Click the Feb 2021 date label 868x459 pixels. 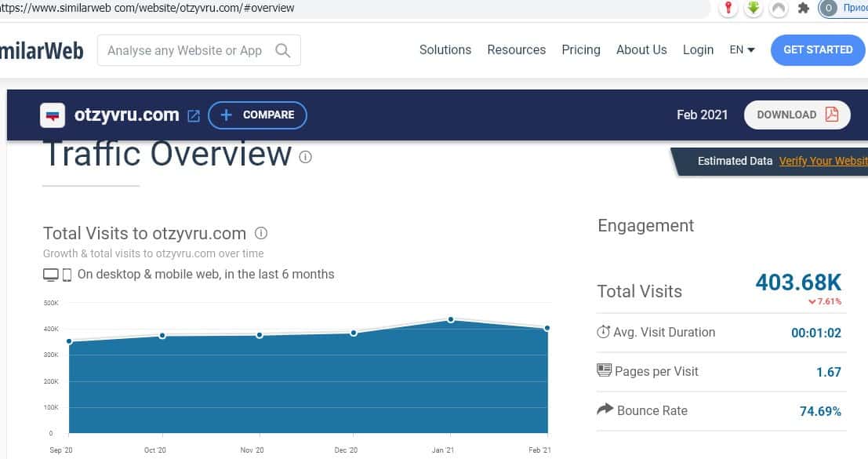point(702,115)
